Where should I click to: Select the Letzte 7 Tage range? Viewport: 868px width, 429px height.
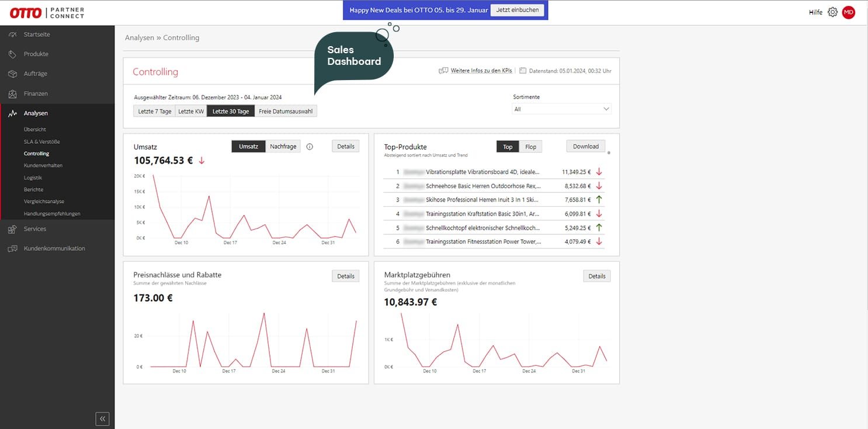click(155, 111)
